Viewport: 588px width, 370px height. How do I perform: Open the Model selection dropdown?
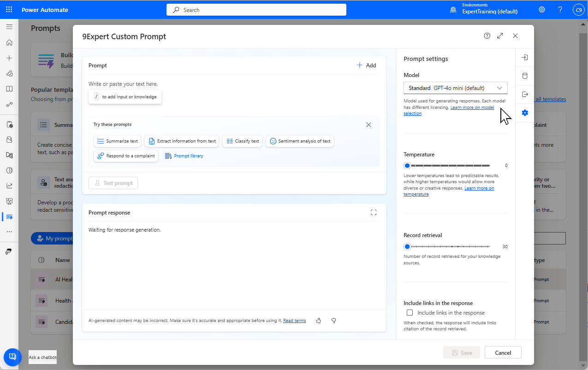click(455, 88)
